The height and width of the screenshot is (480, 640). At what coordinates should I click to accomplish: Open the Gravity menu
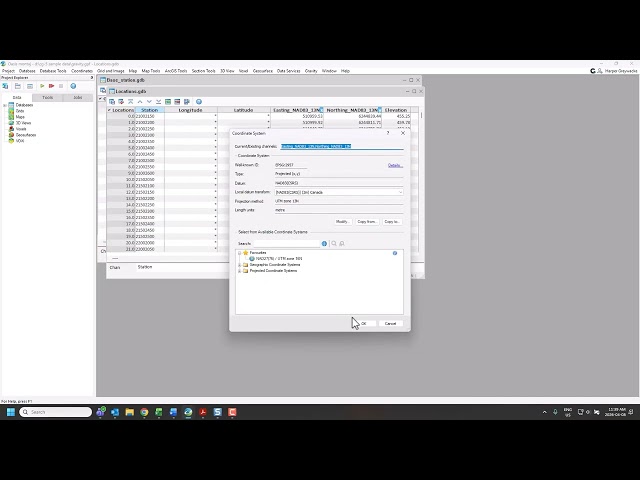coord(311,71)
